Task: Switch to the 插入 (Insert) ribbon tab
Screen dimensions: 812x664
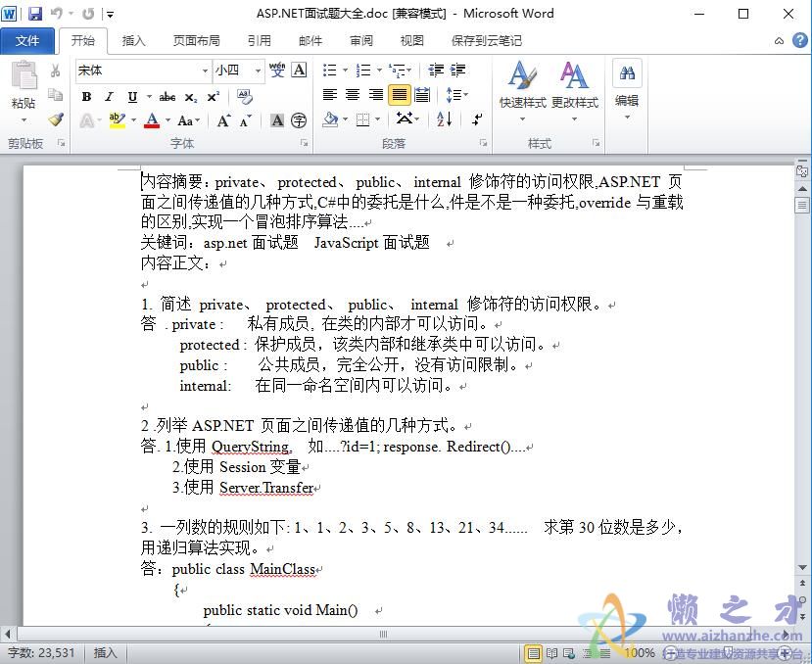Action: pyautogui.click(x=133, y=40)
